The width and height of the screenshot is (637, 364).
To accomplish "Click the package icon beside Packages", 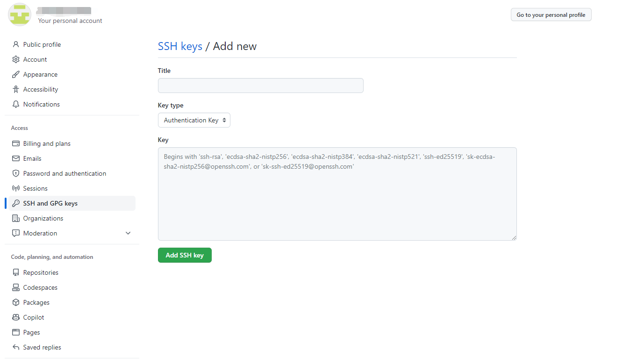I will pyautogui.click(x=16, y=302).
